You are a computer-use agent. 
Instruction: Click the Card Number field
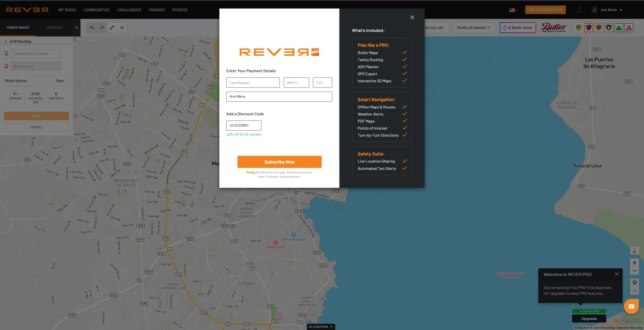coord(253,82)
